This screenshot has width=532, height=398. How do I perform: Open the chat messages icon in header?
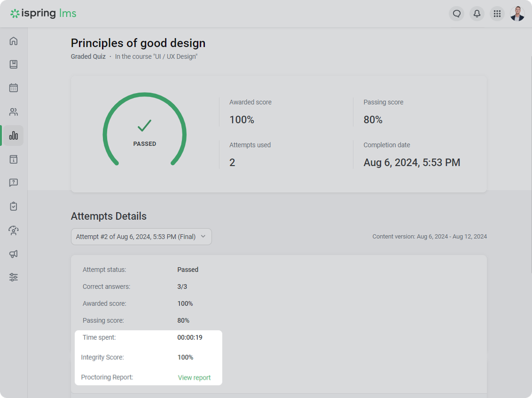pyautogui.click(x=456, y=14)
